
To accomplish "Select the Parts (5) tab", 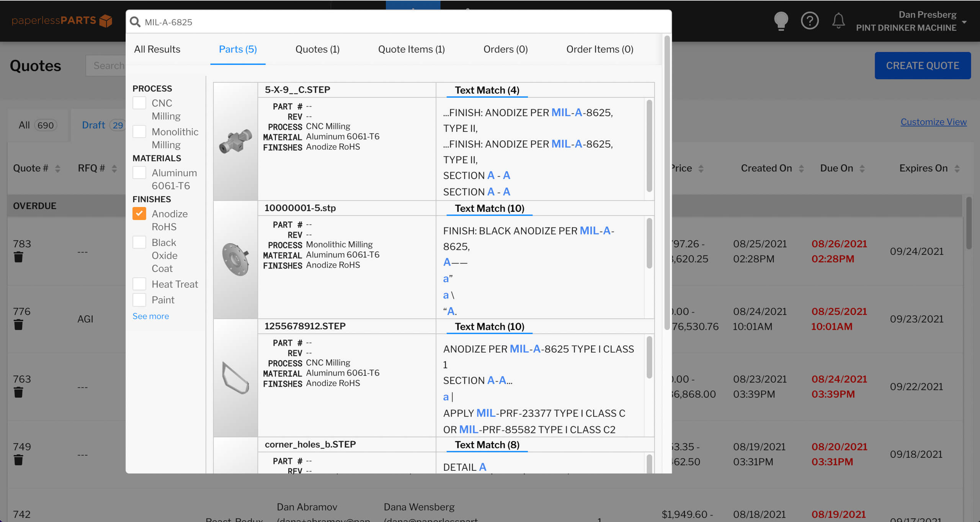I will click(238, 49).
